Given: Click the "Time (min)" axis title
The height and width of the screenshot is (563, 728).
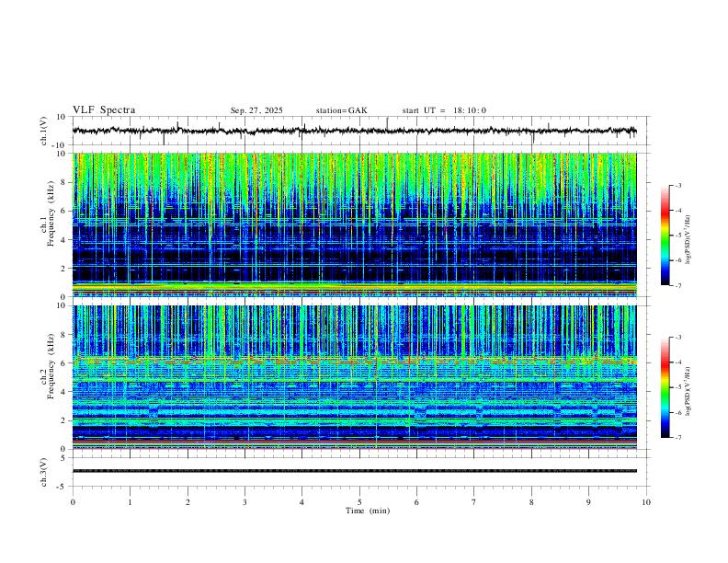Looking at the screenshot, I should (368, 511).
